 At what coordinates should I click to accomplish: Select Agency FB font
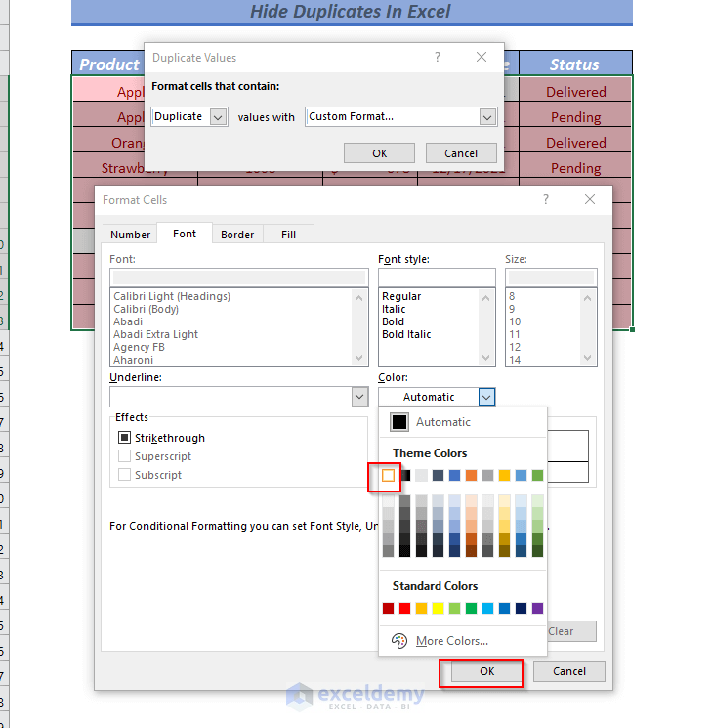click(139, 347)
